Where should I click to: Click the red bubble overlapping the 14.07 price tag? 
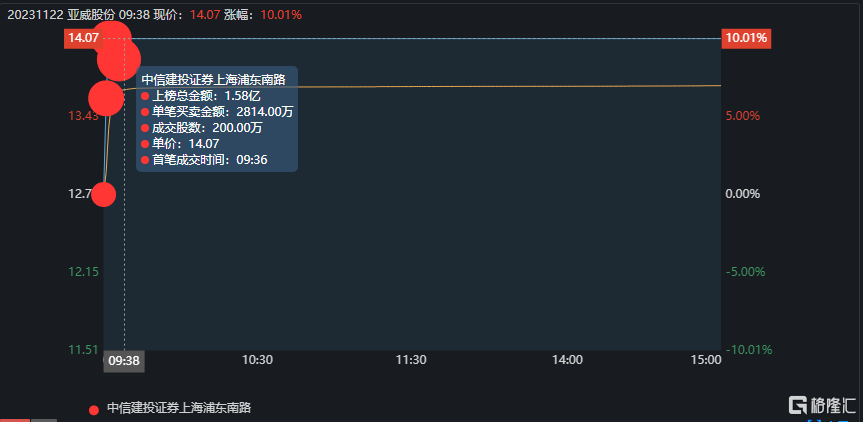112,40
